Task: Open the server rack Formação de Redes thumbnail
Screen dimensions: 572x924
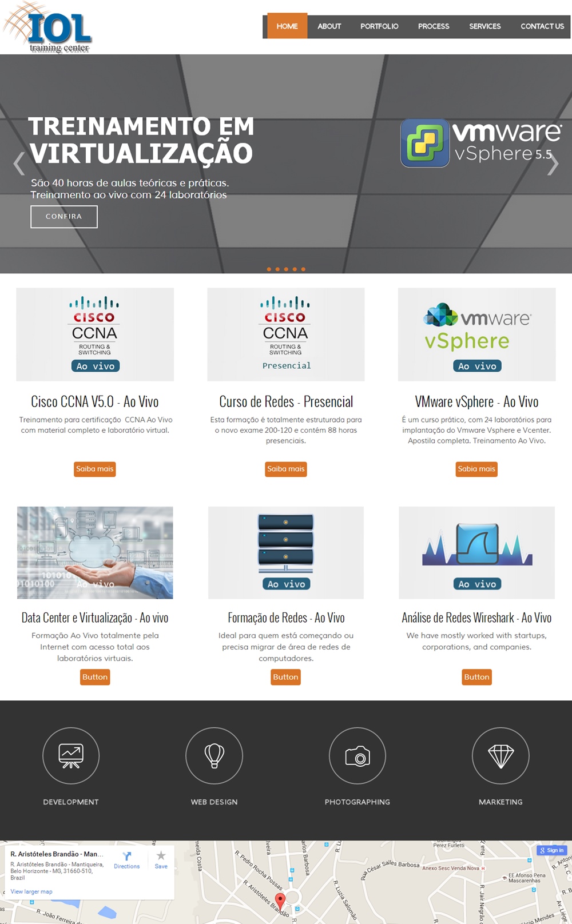Action: 286,553
